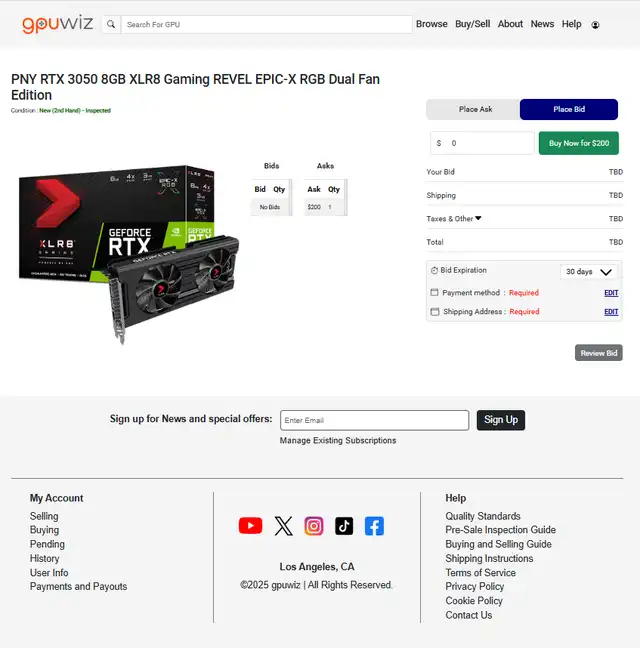
Task: Click EDIT next to Shipping Address
Action: (x=611, y=312)
